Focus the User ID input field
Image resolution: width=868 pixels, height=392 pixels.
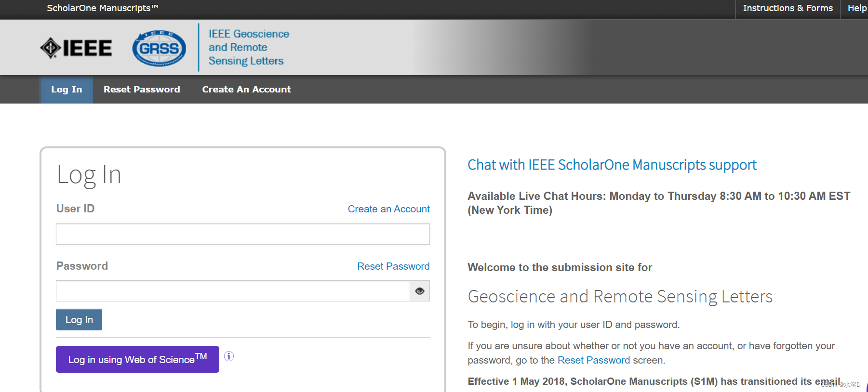(243, 234)
